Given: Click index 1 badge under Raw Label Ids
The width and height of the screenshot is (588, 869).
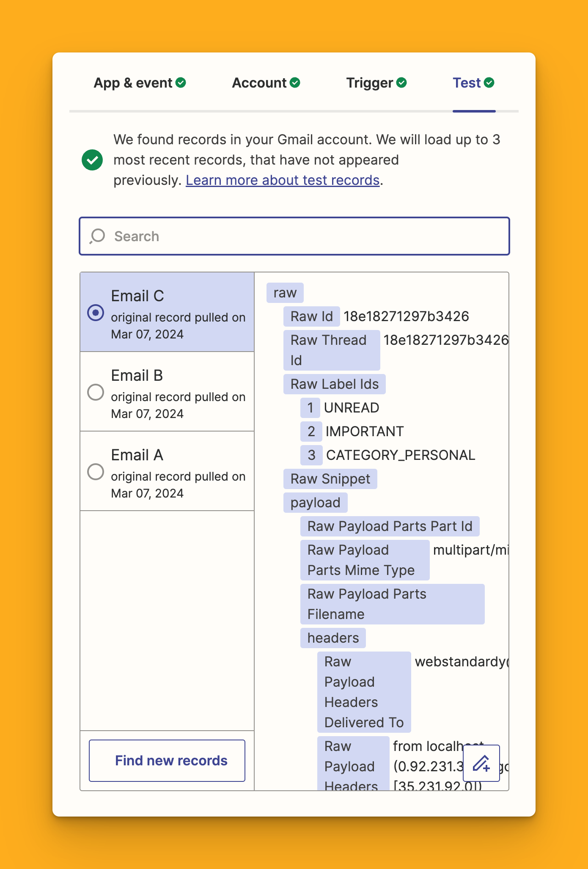Looking at the screenshot, I should (310, 408).
